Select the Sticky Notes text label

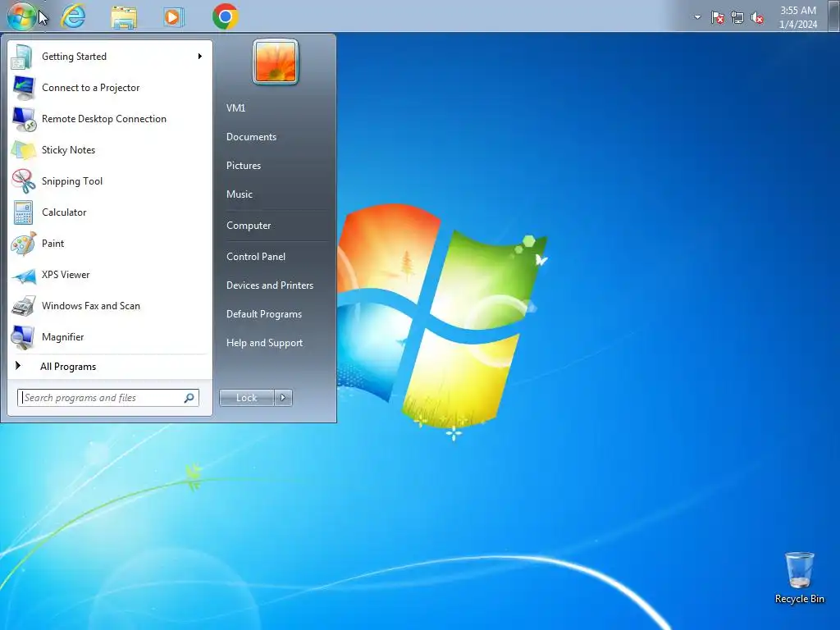pyautogui.click(x=68, y=149)
